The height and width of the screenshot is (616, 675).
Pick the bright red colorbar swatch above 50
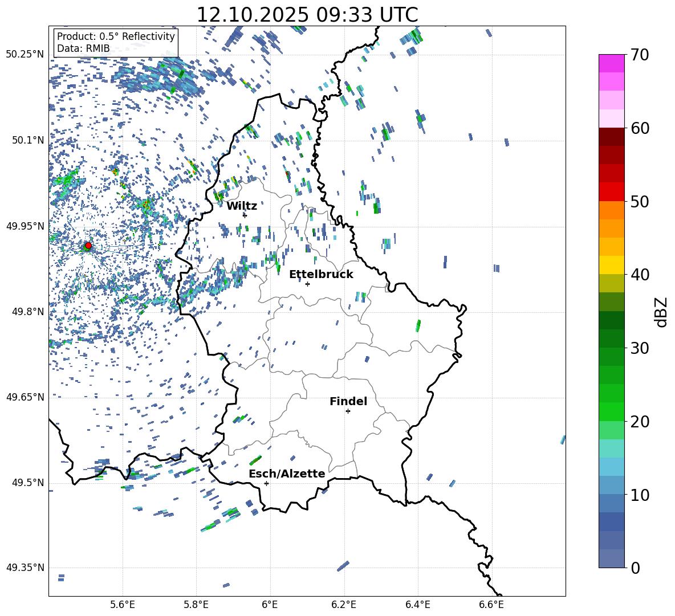[x=612, y=191]
